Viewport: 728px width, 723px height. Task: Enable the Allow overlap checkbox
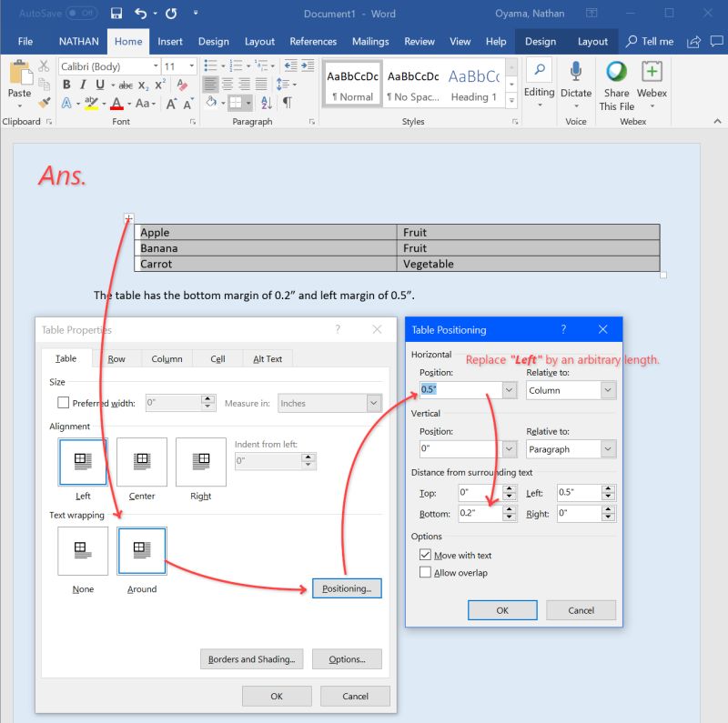pos(427,572)
